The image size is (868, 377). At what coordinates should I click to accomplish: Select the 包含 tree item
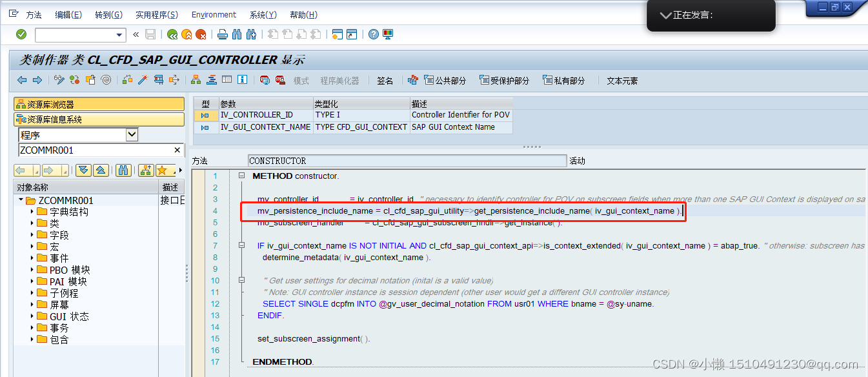coord(59,340)
